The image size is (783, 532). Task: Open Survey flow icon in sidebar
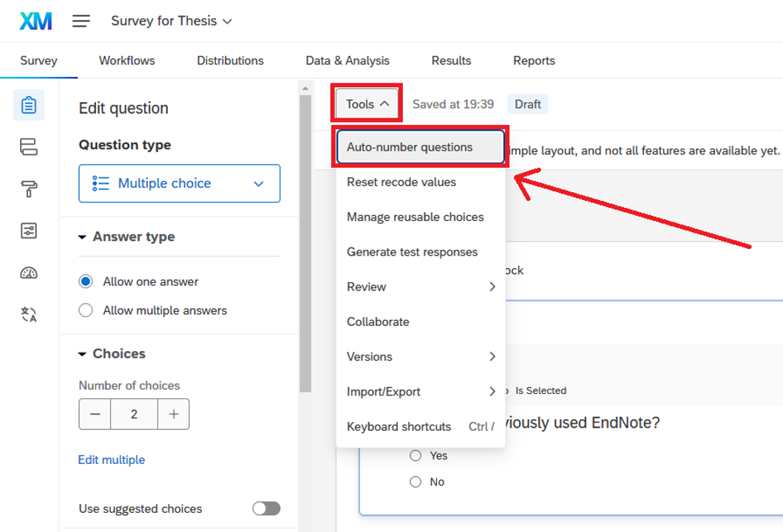(29, 147)
